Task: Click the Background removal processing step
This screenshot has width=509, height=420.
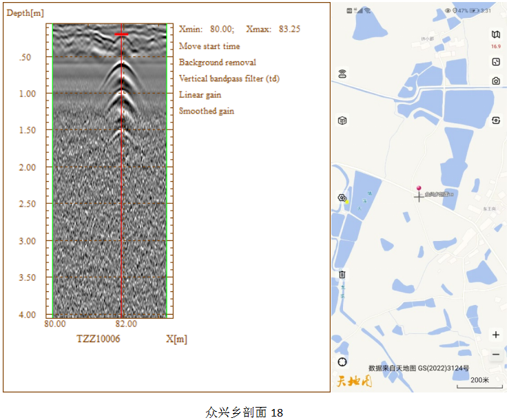Action: coord(217,63)
